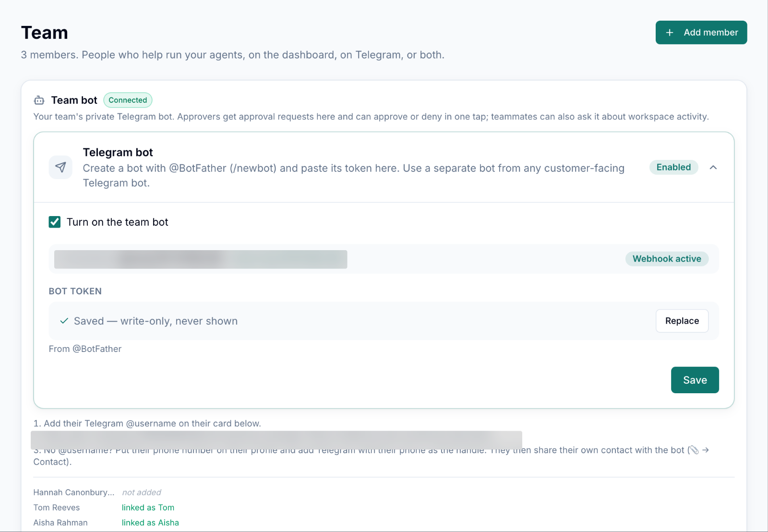Click the paper plane Telegram icon

[60, 167]
